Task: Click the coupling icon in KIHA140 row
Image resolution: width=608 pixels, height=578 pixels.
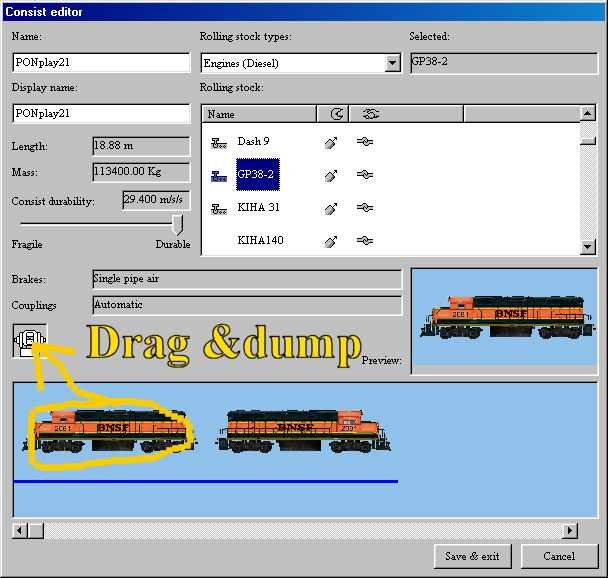Action: pos(365,241)
